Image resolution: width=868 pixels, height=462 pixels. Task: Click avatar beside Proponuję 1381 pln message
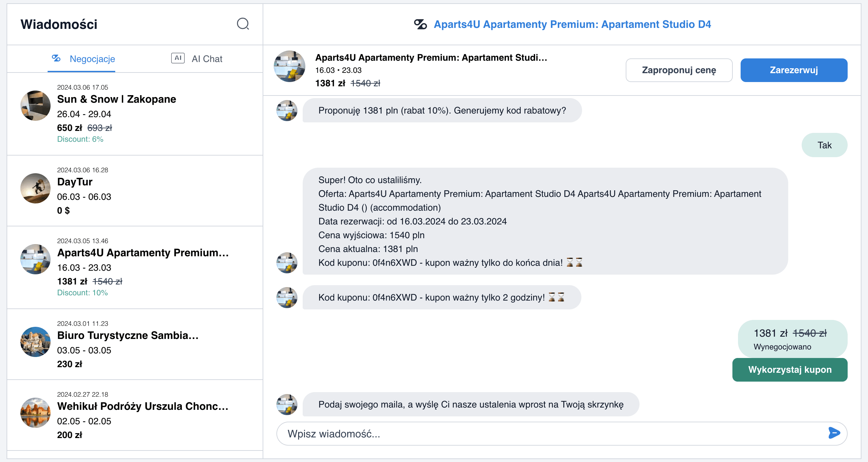tap(287, 111)
